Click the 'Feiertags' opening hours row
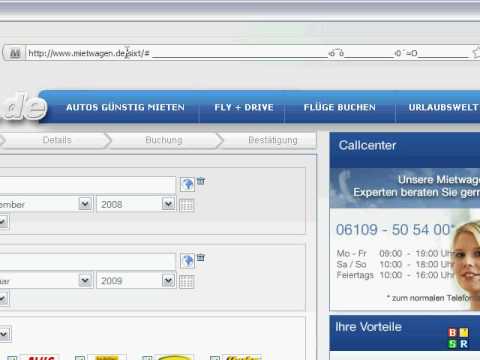Viewport: 480px width, 360px height. pyautogui.click(x=396, y=275)
